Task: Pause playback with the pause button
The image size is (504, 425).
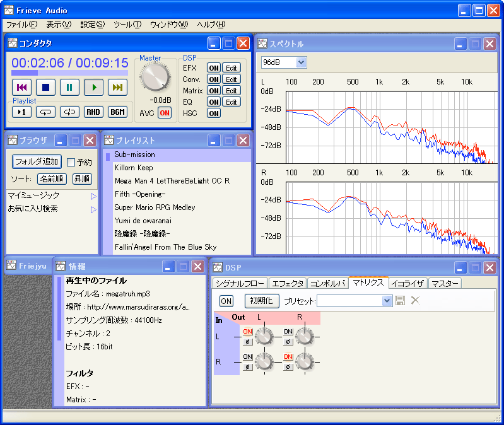Action: click(69, 88)
